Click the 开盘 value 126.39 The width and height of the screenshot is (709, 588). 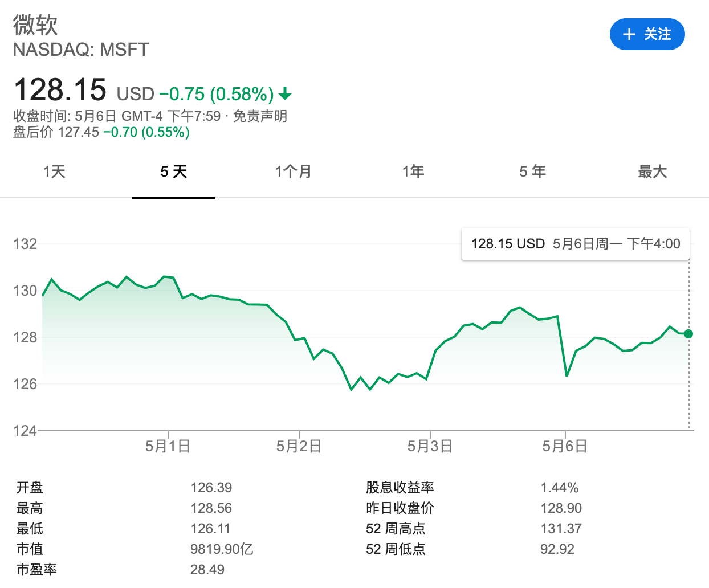pyautogui.click(x=211, y=488)
